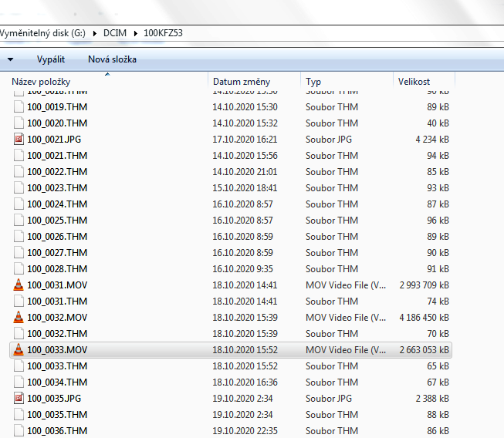Click the file icon of 100_0024.THM
The height and width of the screenshot is (438, 504).
click(x=19, y=204)
